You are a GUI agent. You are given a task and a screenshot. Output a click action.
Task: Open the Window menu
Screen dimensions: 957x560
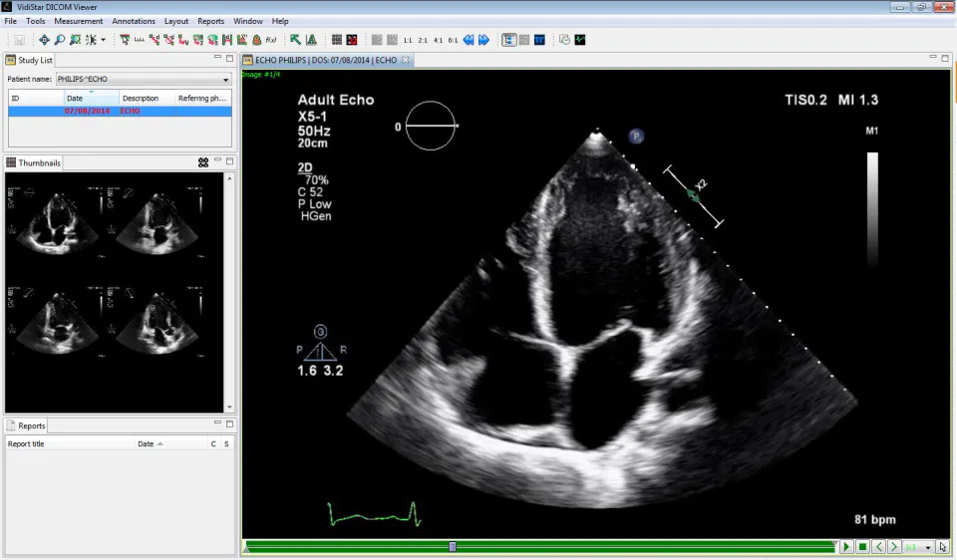tap(248, 21)
